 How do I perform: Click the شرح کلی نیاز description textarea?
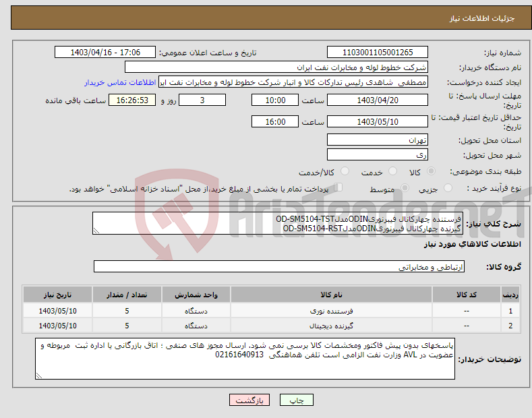click(x=278, y=223)
